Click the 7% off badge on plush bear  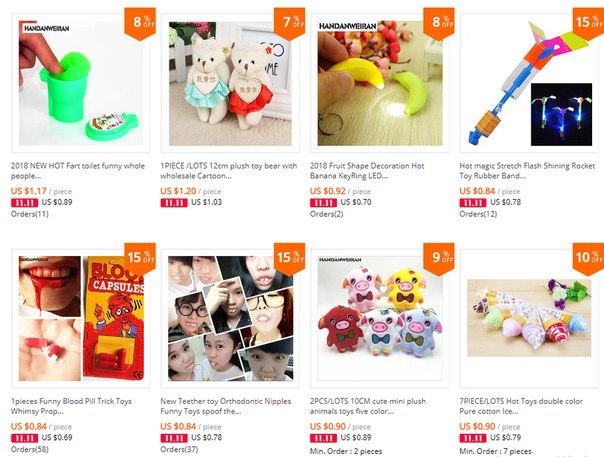coord(289,23)
